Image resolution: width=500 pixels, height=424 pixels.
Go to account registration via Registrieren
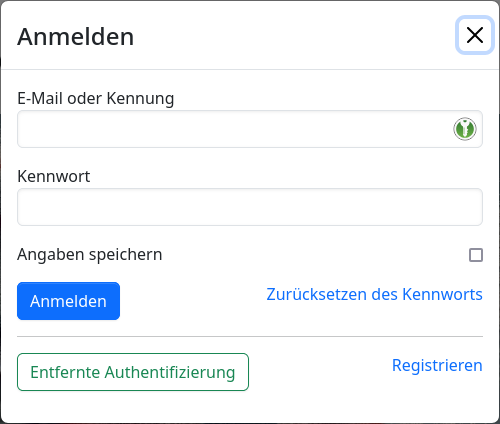(437, 365)
